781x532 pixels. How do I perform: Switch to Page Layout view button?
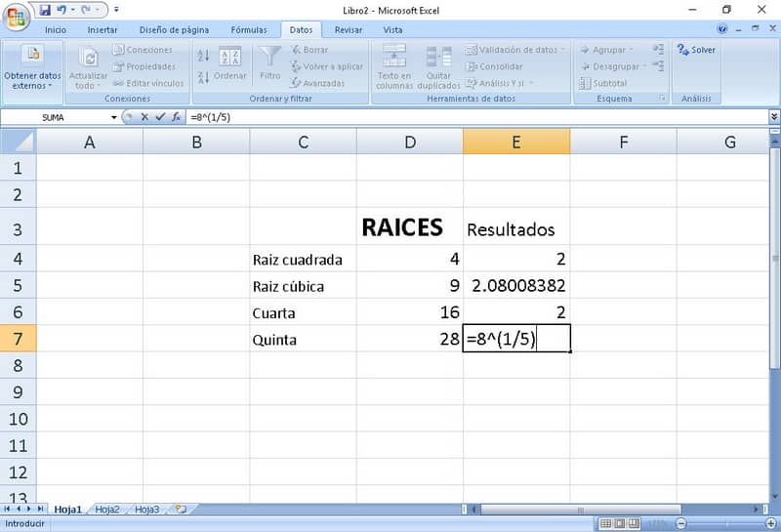point(620,523)
